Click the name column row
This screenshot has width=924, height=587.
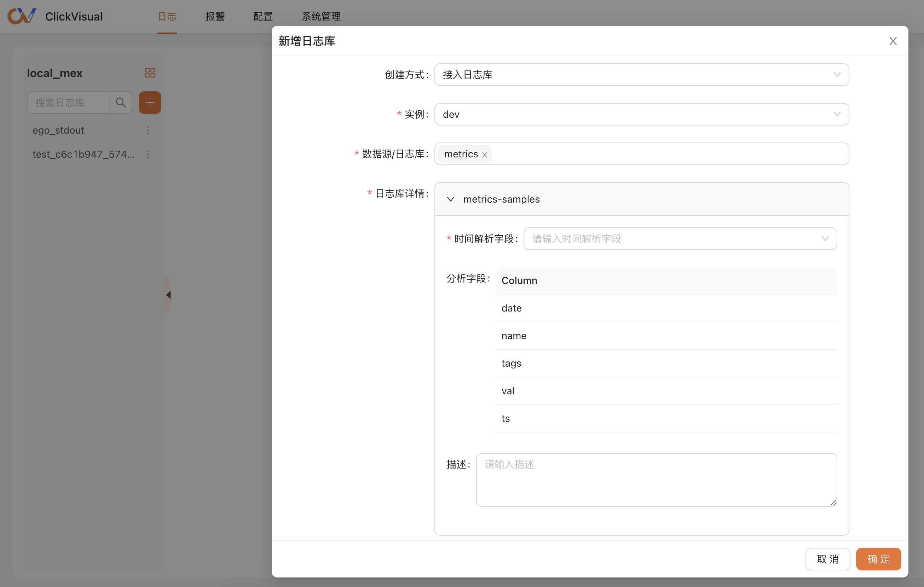click(666, 336)
